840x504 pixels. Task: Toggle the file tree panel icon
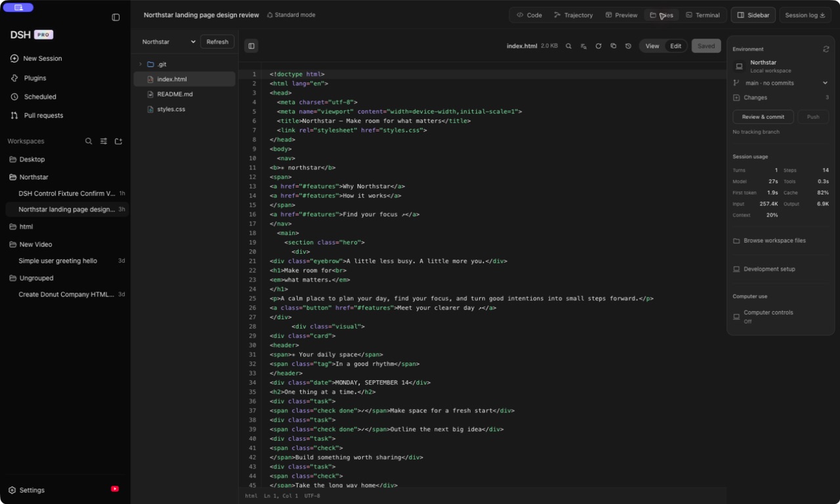pyautogui.click(x=251, y=46)
